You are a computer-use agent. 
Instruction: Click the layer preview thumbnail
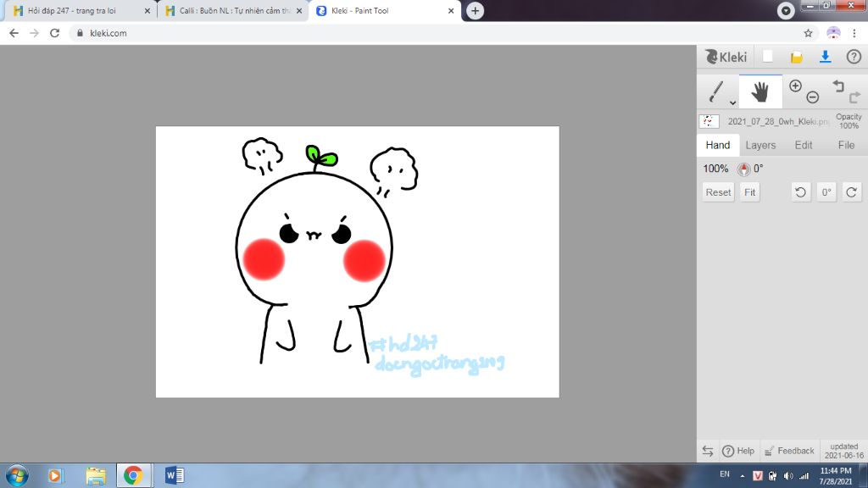click(709, 121)
